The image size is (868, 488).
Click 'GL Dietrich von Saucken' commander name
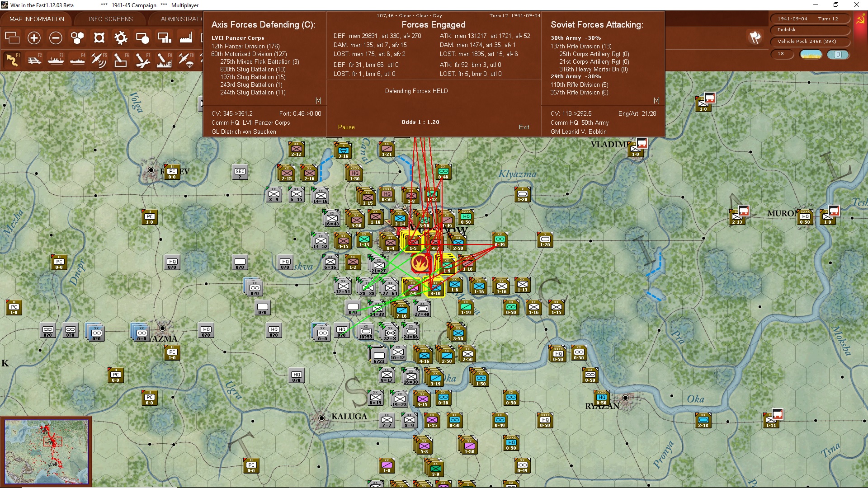coord(244,131)
